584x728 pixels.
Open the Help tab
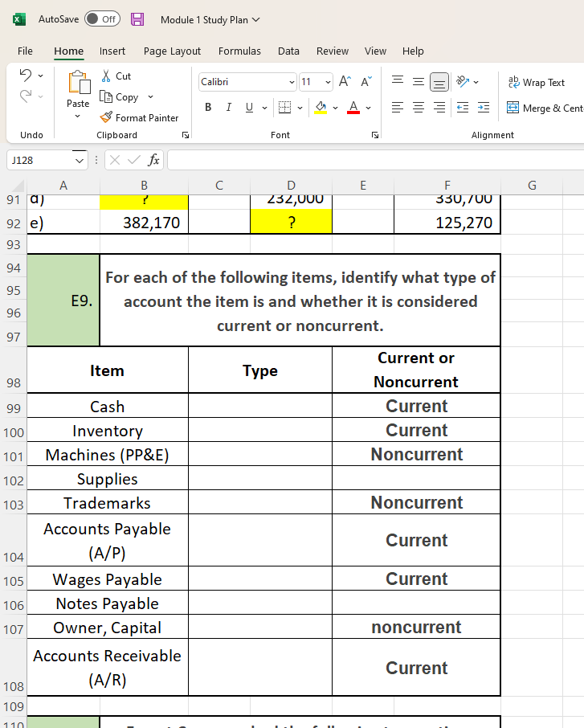(413, 51)
